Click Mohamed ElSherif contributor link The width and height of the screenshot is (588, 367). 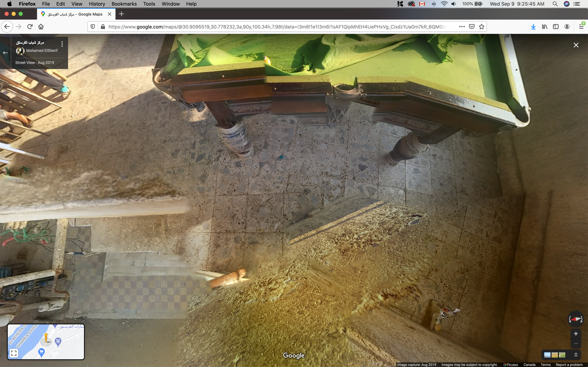click(42, 51)
